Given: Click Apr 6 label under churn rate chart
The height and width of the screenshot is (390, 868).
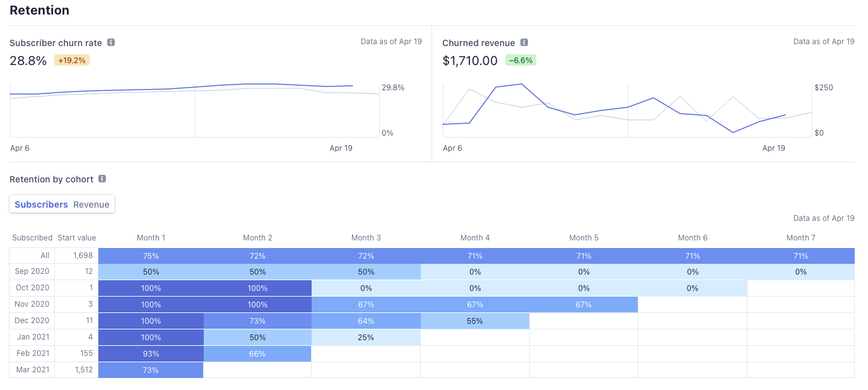Looking at the screenshot, I should (x=20, y=148).
